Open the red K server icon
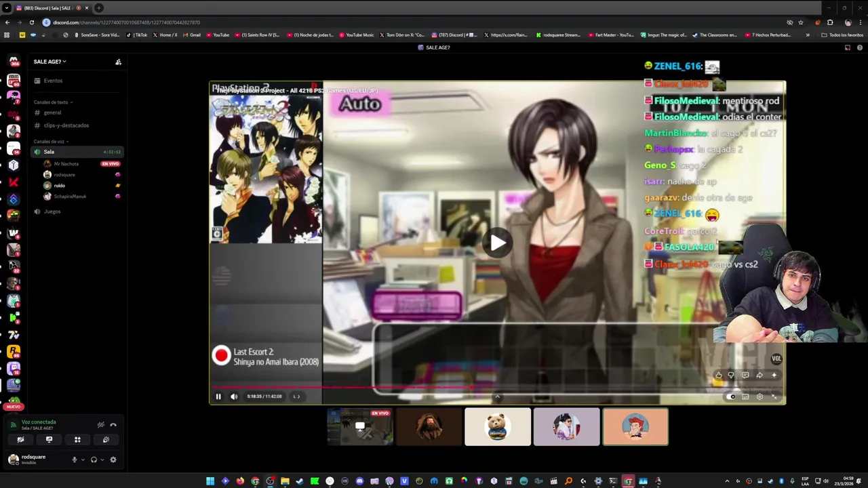Screen dimensions: 868x488 pos(14,182)
